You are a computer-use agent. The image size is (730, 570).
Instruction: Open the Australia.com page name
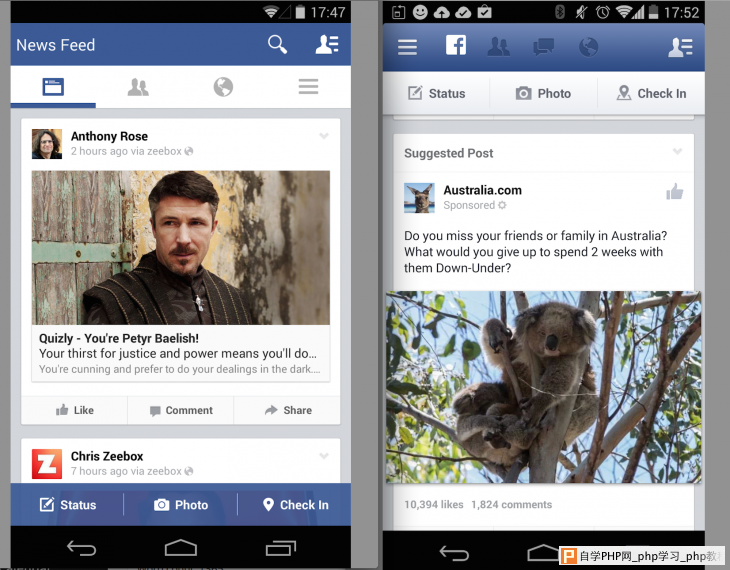click(x=482, y=190)
